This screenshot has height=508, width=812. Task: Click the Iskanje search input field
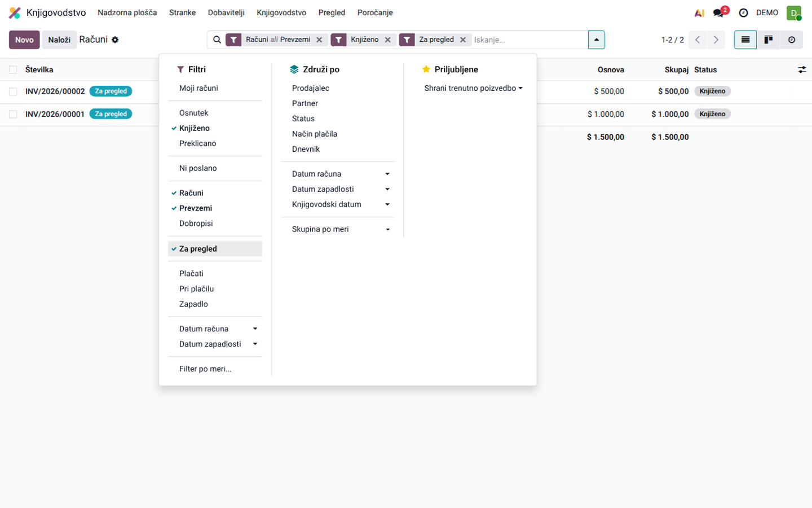tap(528, 40)
